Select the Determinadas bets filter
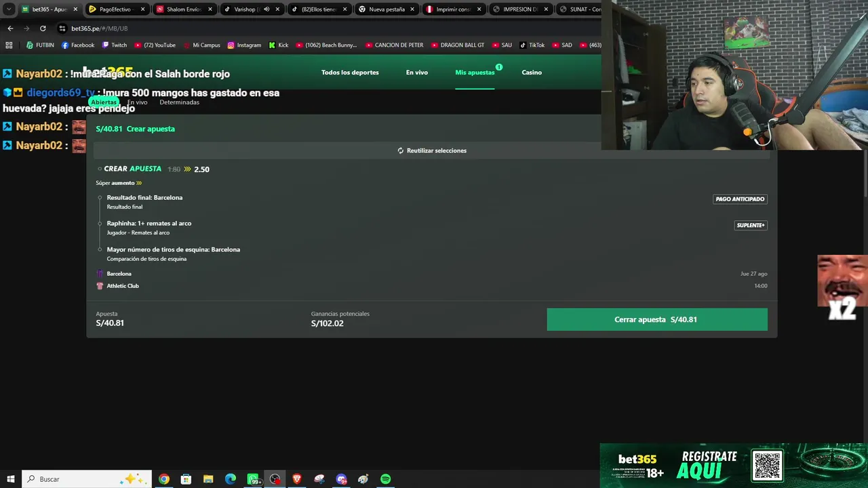The width and height of the screenshot is (868, 488). (180, 102)
